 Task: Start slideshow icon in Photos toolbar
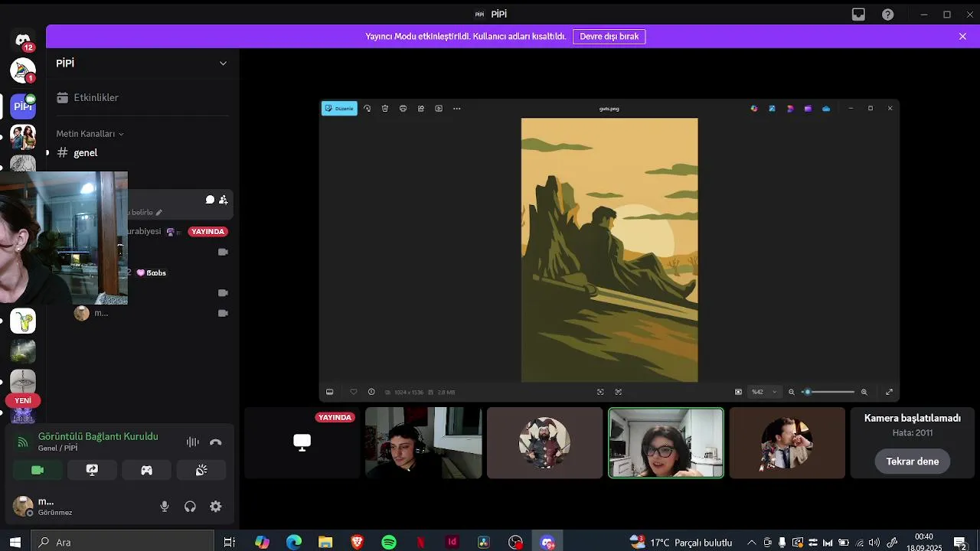(x=439, y=109)
